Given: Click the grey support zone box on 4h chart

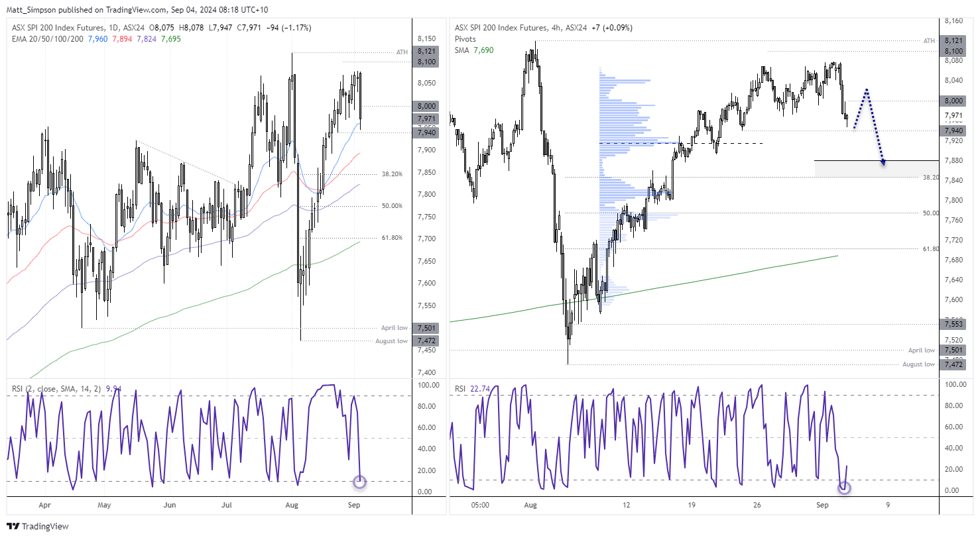Looking at the screenshot, I should 877,169.
